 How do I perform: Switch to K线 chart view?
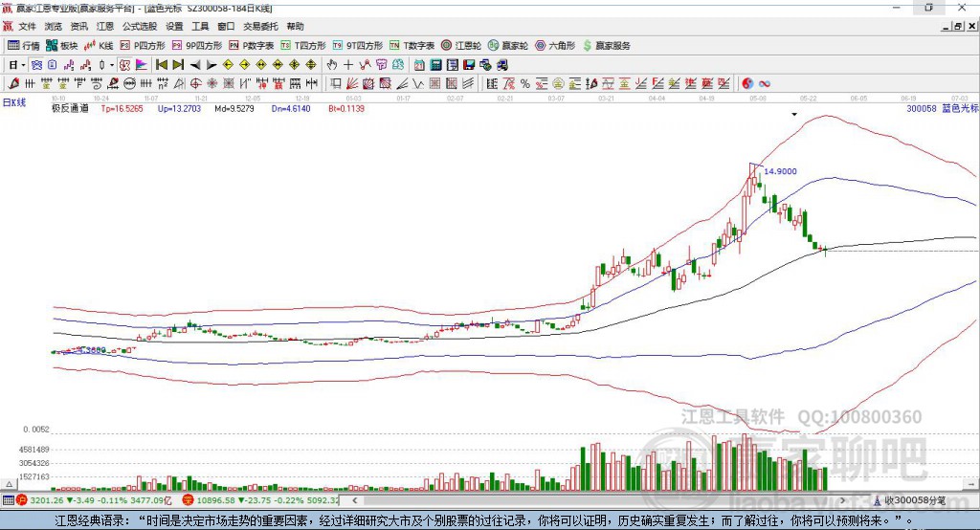tap(99, 46)
